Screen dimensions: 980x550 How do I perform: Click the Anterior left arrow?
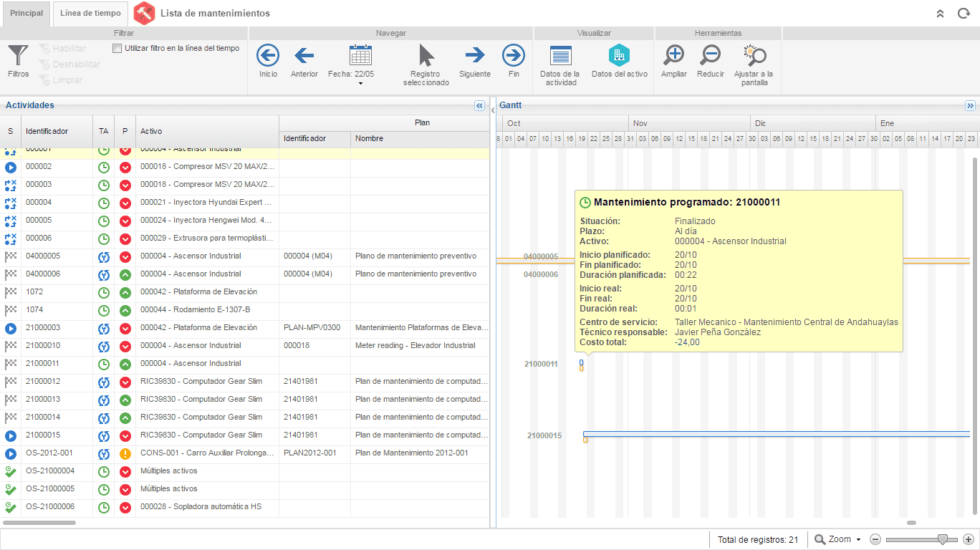(x=304, y=55)
